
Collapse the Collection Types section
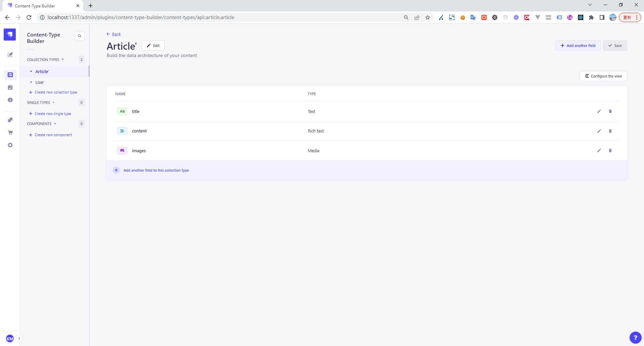click(45, 60)
